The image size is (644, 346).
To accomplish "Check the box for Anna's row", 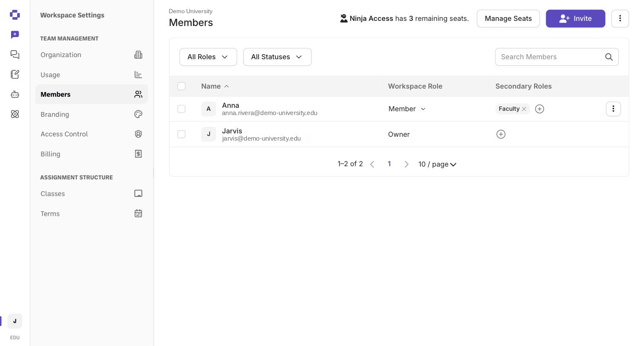I will click(x=181, y=109).
